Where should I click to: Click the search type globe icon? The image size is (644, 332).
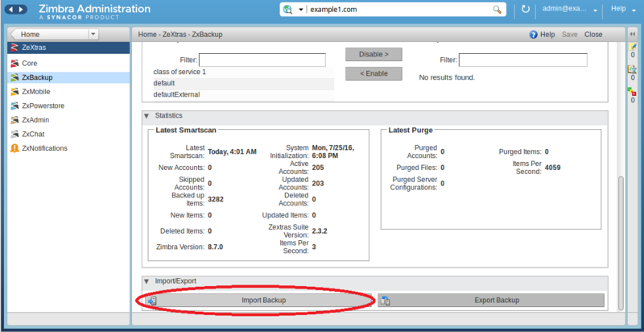click(288, 10)
